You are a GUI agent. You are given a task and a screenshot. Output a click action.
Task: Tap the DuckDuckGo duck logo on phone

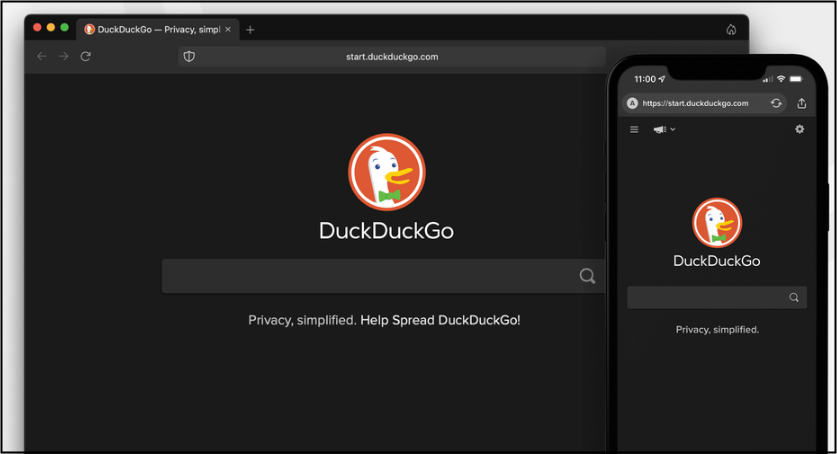click(x=717, y=222)
